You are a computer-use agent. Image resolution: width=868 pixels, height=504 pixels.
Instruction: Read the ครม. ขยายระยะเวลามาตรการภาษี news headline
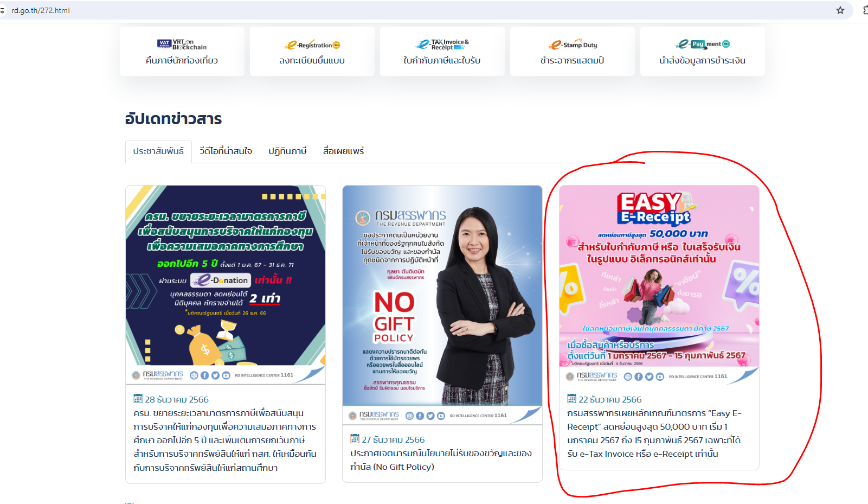[x=226, y=440]
